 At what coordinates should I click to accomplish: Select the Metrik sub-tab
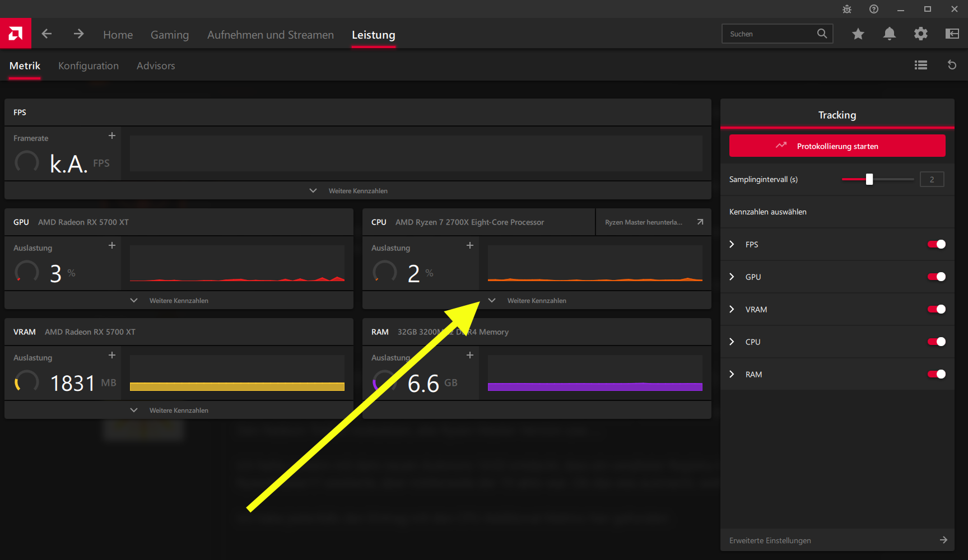pos(25,66)
